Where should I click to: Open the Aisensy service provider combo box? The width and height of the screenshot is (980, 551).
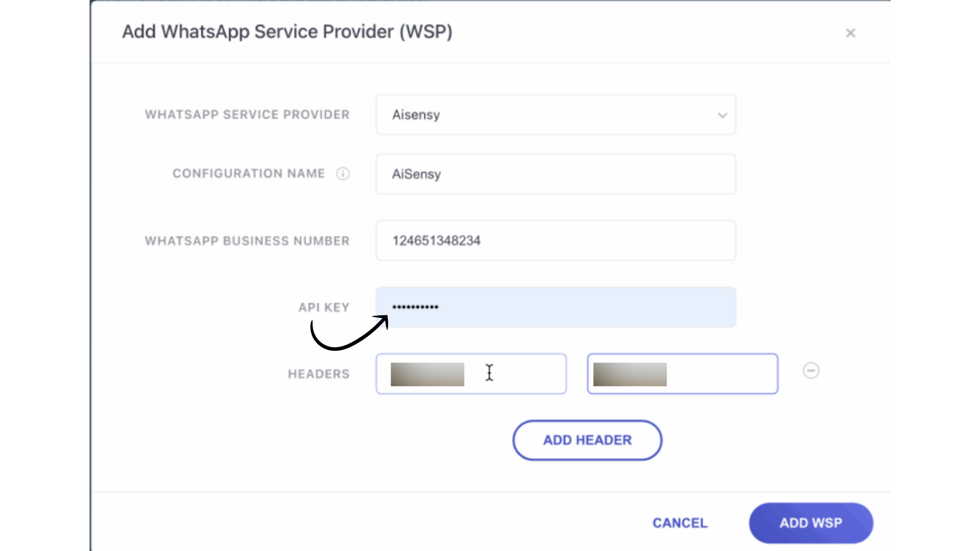point(556,115)
